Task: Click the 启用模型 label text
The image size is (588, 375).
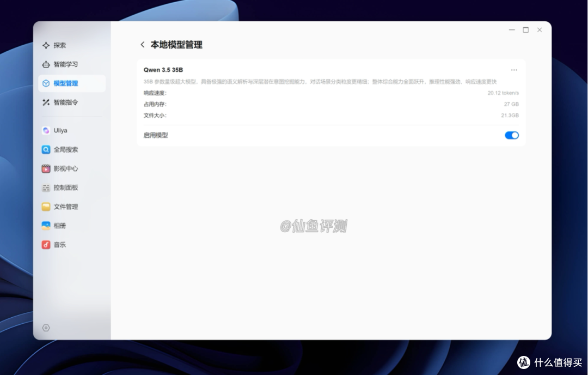Action: click(x=156, y=136)
